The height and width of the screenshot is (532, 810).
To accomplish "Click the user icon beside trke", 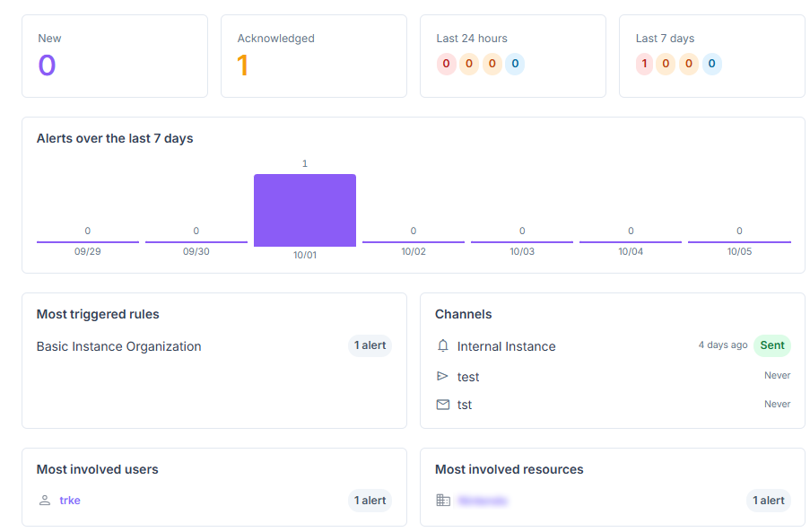I will (x=45, y=500).
